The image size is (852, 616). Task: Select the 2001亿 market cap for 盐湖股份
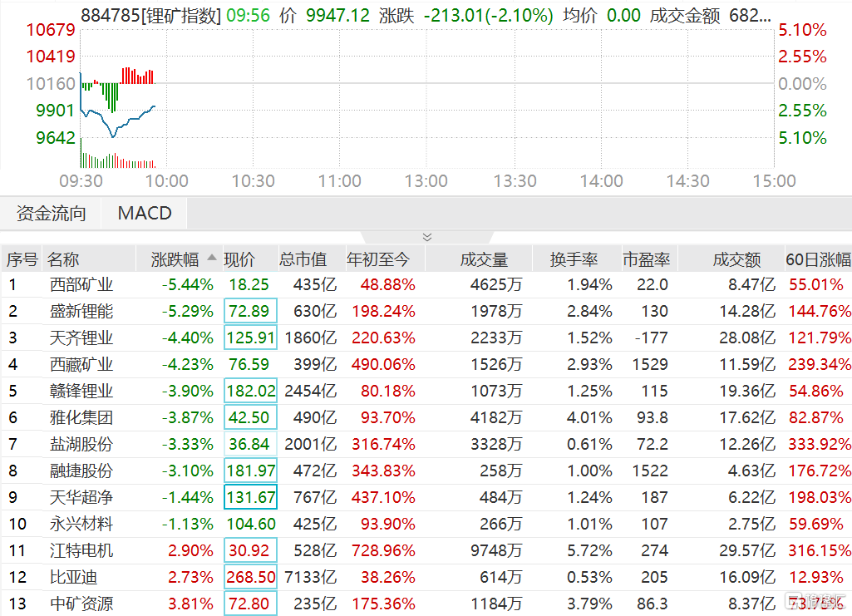[x=311, y=445]
